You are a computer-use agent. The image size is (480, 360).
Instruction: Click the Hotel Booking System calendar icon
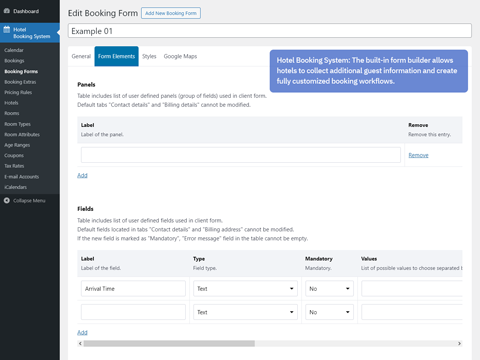click(7, 29)
